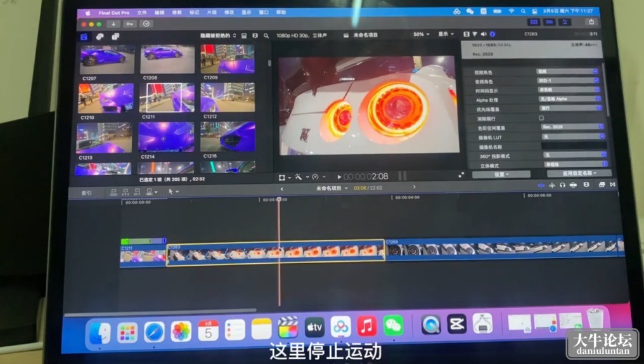The image size is (644, 364).
Task: Open the 文件 menu
Action: [142, 13]
